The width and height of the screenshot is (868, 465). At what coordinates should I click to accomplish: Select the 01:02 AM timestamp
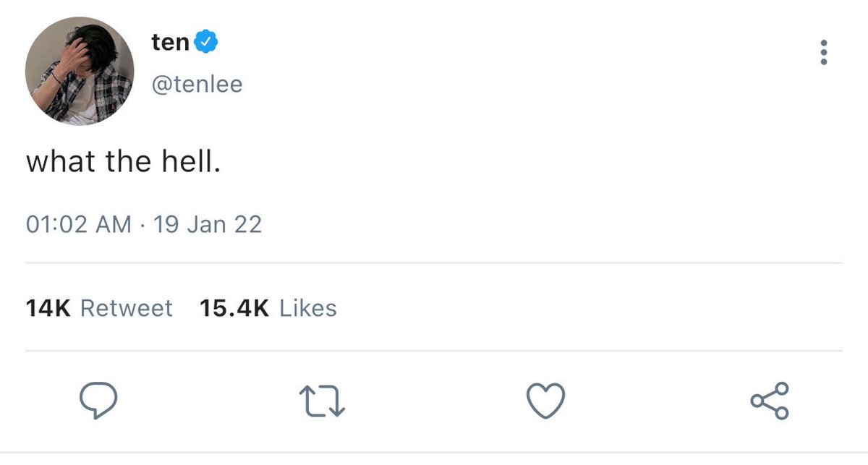tap(79, 225)
